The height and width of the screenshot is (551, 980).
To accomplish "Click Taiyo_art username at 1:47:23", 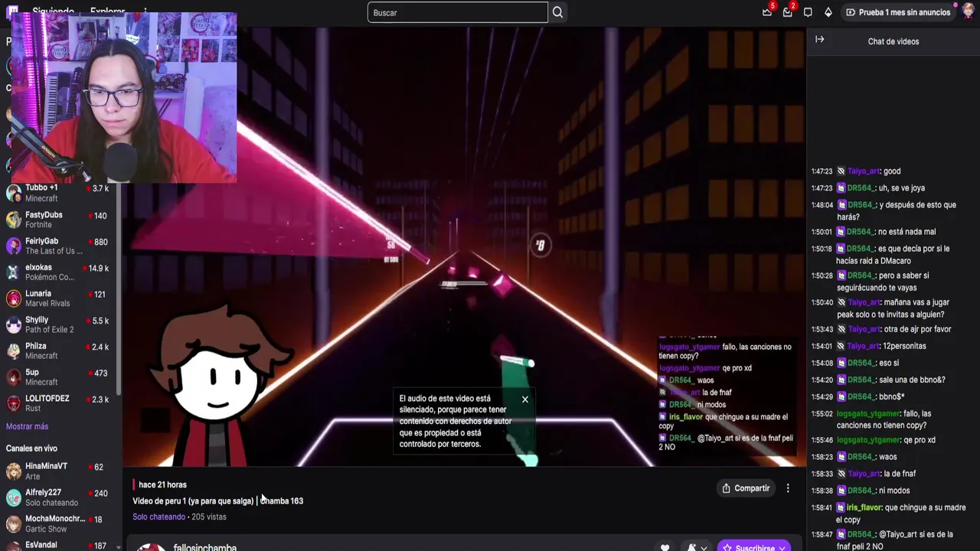I will click(863, 171).
